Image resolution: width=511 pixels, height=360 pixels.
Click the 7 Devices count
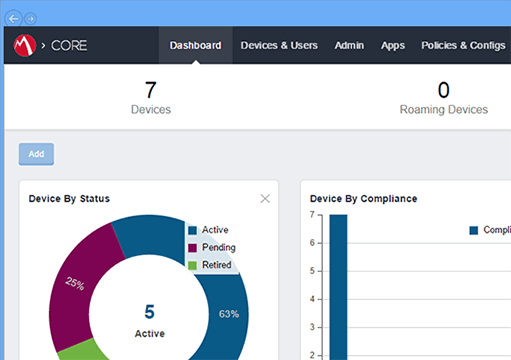[151, 97]
